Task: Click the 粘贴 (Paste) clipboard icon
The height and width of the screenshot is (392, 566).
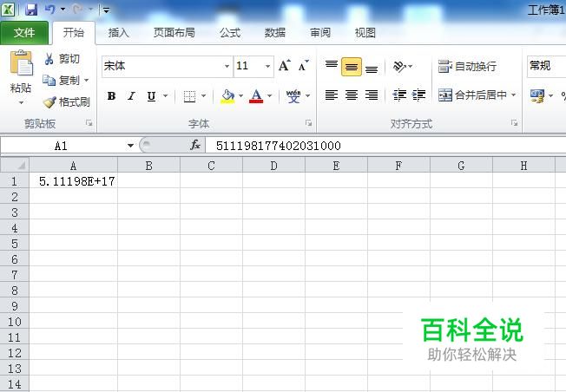Action: [21, 63]
